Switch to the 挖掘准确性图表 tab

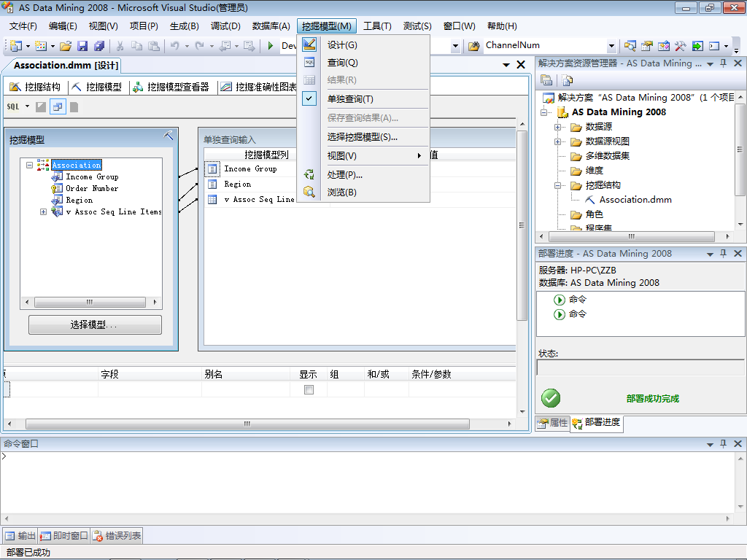click(x=259, y=87)
